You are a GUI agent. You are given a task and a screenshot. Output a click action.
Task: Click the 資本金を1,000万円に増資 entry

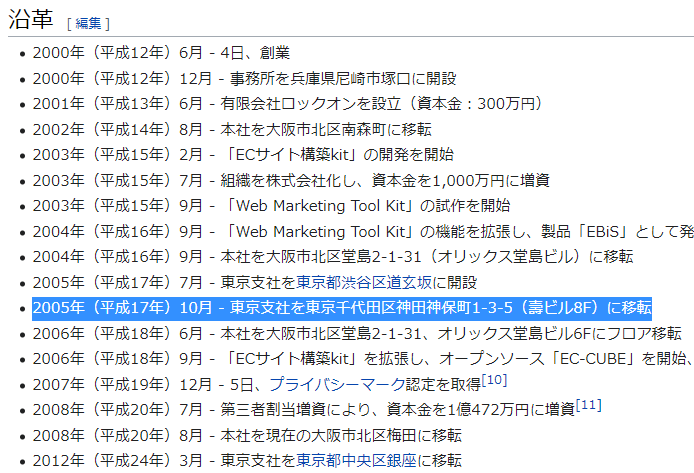tap(291, 181)
